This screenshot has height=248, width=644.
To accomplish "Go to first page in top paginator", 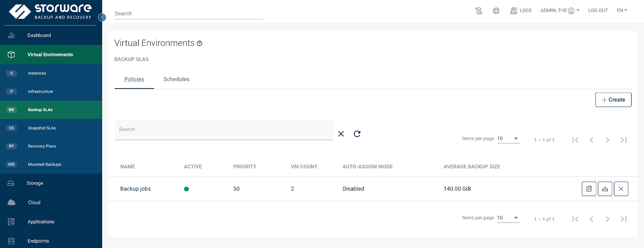I will point(576,140).
